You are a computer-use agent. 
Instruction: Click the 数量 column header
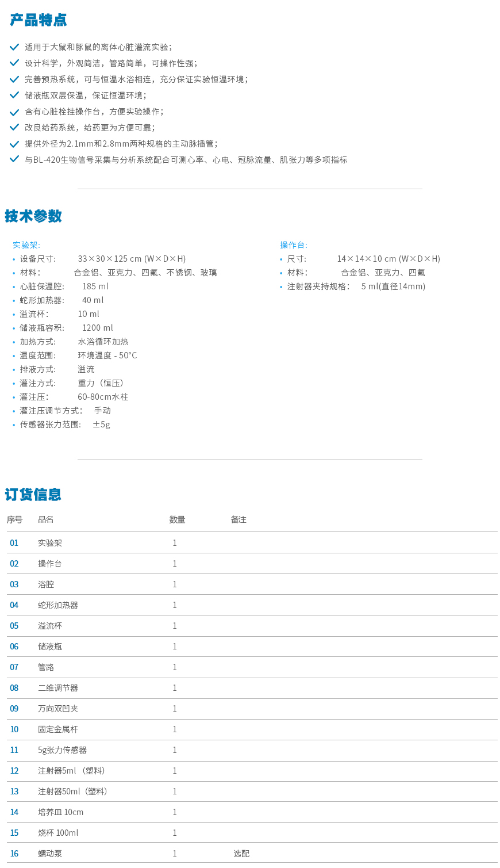click(177, 519)
